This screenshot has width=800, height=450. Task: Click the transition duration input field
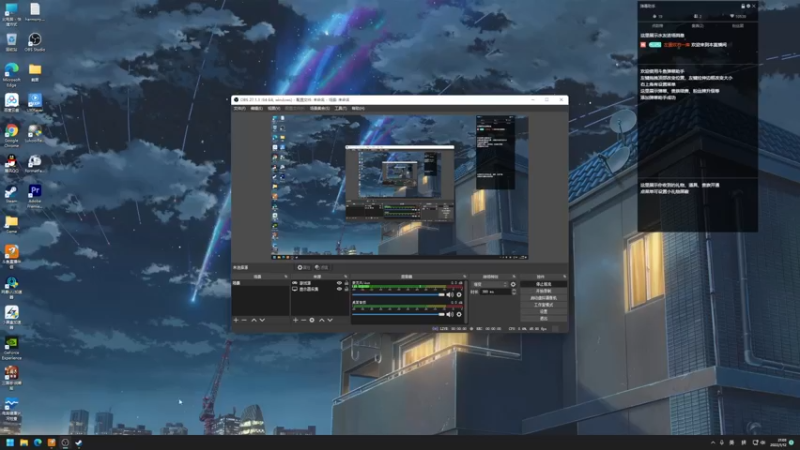[495, 292]
